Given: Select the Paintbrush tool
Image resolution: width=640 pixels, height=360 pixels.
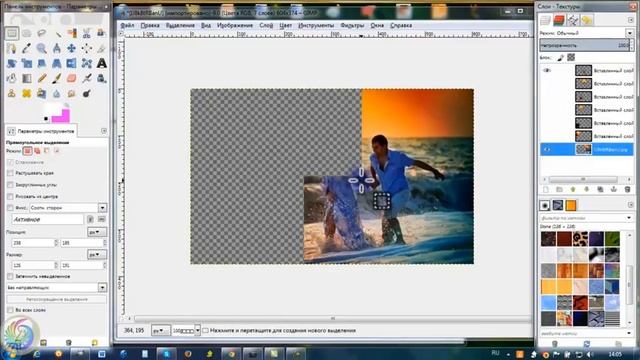Looking at the screenshot, I should (57, 78).
